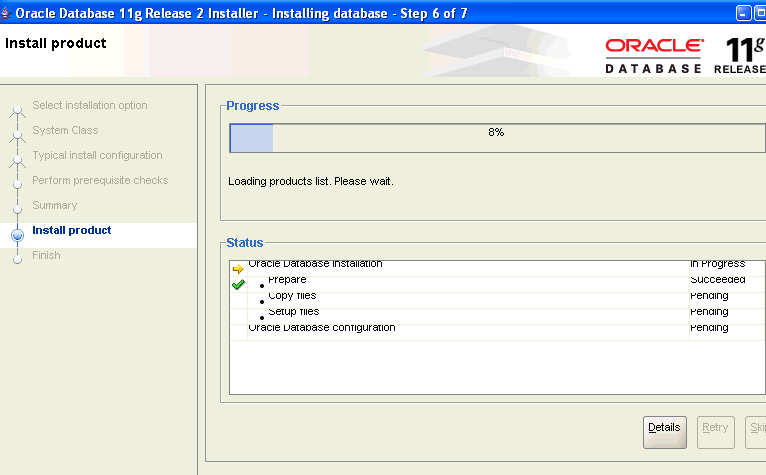Click the 'In Progress' status value
The height and width of the screenshot is (475, 766).
718,264
